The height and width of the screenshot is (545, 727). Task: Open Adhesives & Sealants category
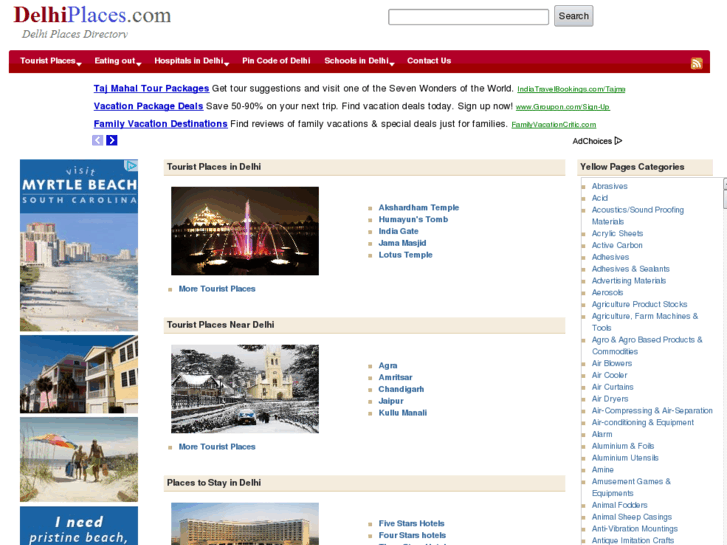(630, 269)
